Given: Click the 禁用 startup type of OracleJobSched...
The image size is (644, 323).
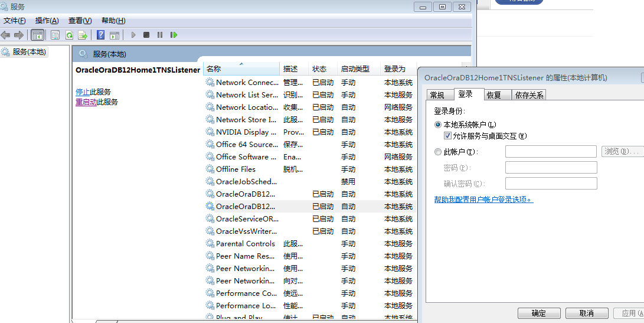Looking at the screenshot, I should coord(348,182).
